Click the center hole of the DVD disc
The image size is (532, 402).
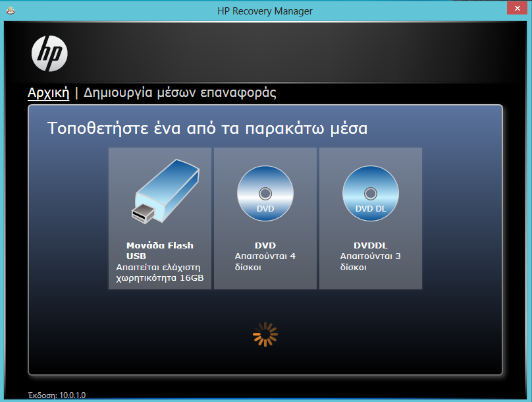(265, 194)
